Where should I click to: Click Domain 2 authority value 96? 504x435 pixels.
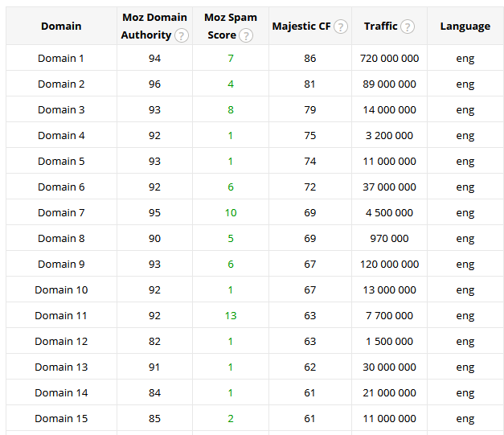click(x=154, y=84)
